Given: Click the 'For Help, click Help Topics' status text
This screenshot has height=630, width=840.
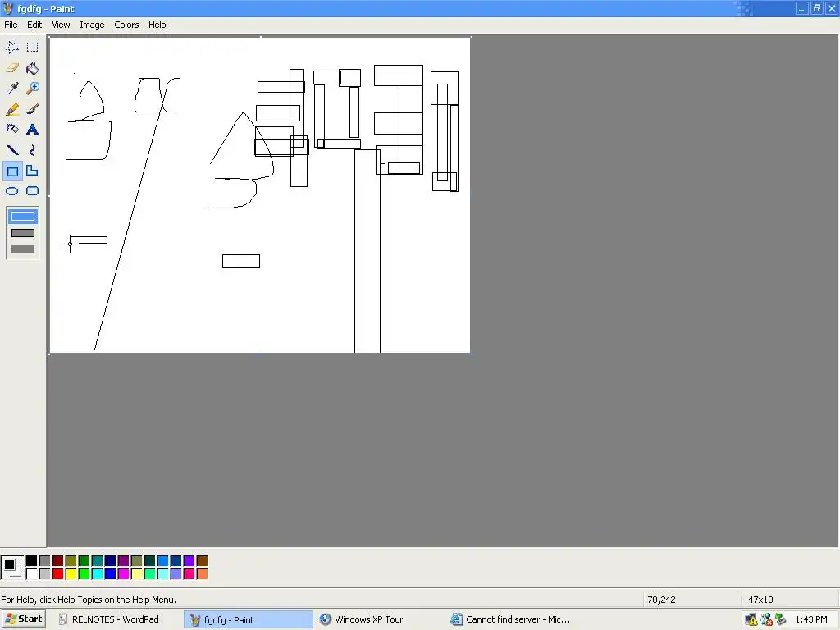Looking at the screenshot, I should tap(89, 600).
